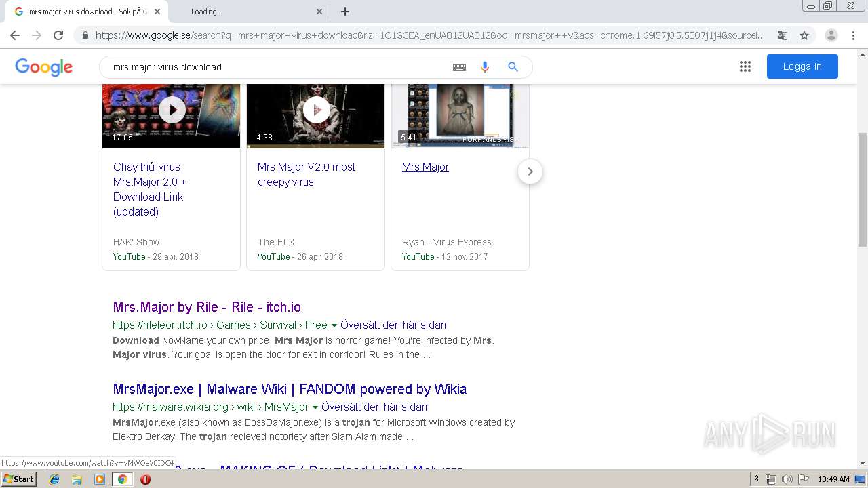Open the Chrome profile avatar
868x488 pixels.
coord(831,35)
